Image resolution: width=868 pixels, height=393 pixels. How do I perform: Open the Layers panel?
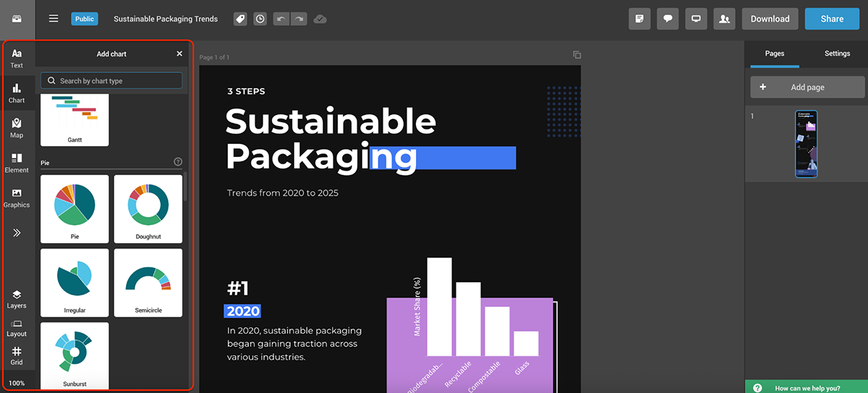click(17, 299)
